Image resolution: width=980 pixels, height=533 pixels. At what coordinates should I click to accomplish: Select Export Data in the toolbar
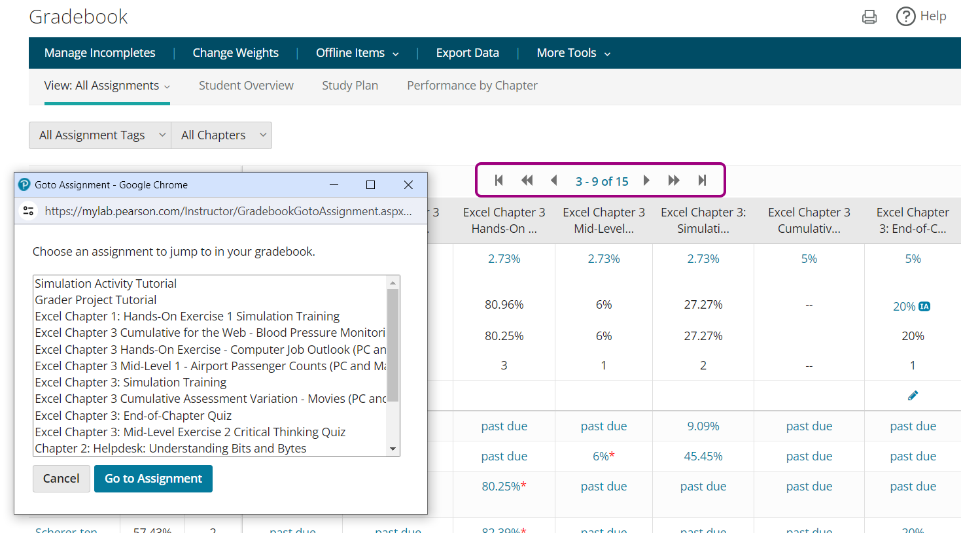coord(468,53)
